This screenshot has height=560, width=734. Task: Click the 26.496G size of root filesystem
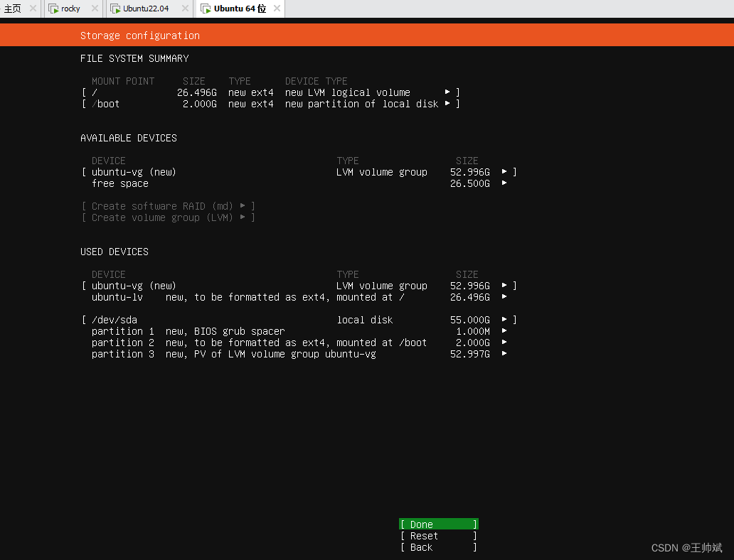point(196,92)
